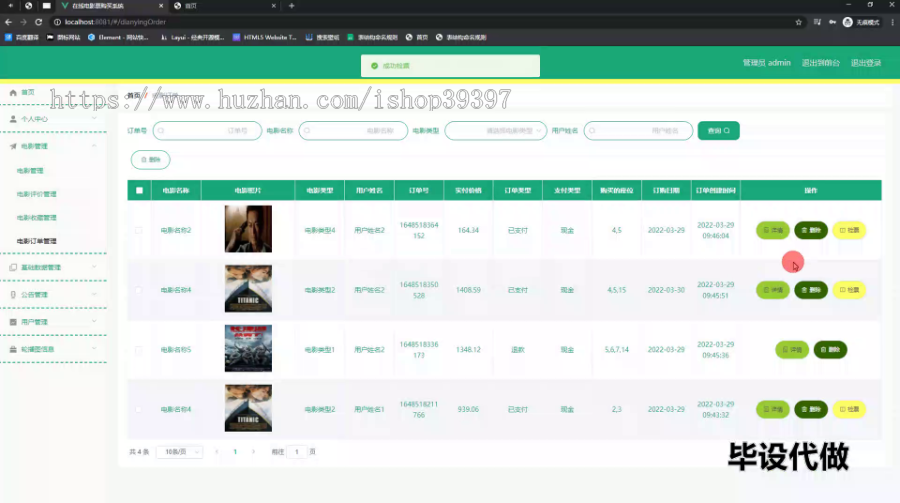The height and width of the screenshot is (503, 900).
Task: Open Layui bookmark in bookmarks bar
Action: pyautogui.click(x=192, y=37)
